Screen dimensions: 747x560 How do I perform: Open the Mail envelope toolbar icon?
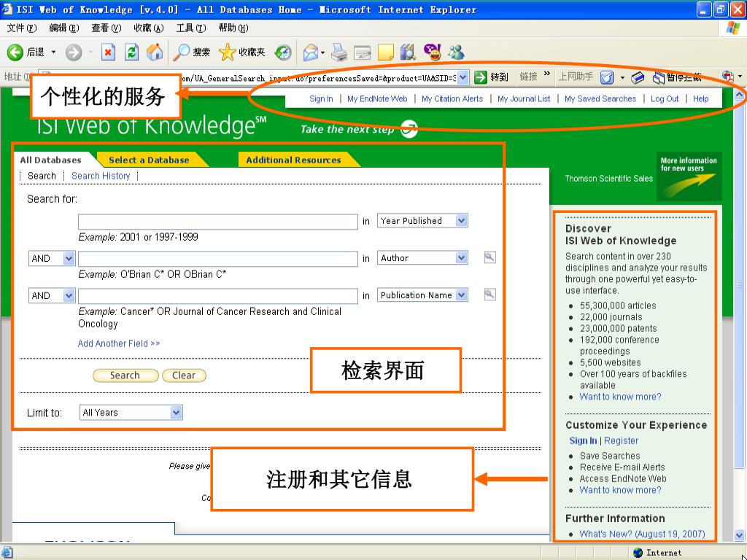pyautogui.click(x=311, y=52)
